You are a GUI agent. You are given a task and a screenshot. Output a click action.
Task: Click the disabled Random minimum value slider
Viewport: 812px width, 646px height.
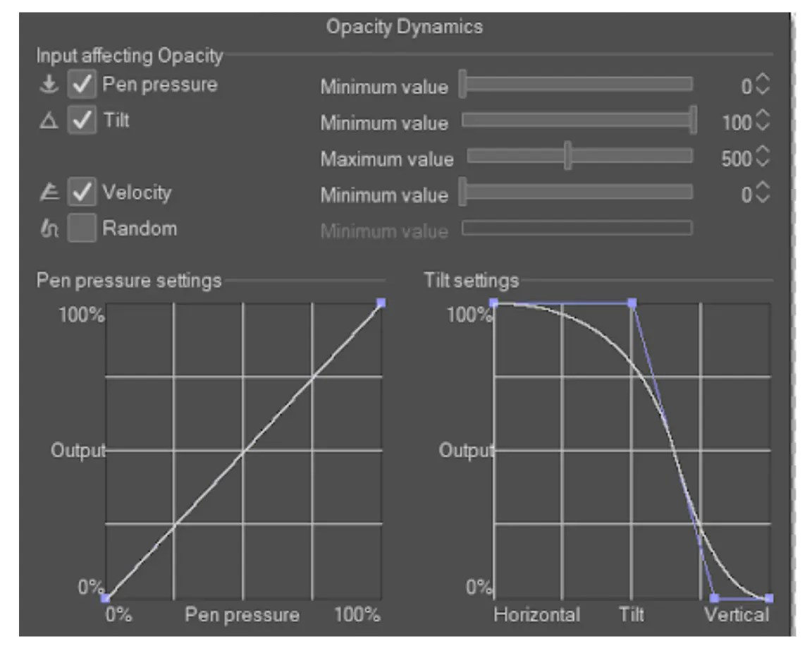point(577,228)
